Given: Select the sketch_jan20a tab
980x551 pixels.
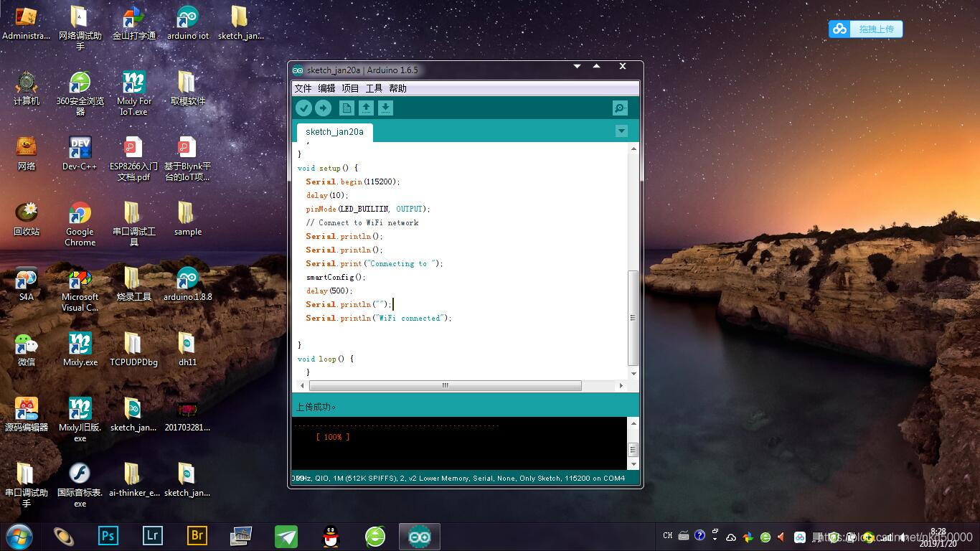Looking at the screenshot, I should click(x=334, y=132).
